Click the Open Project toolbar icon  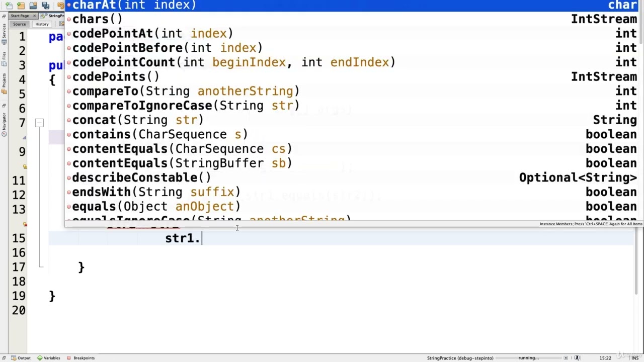pyautogui.click(x=33, y=5)
